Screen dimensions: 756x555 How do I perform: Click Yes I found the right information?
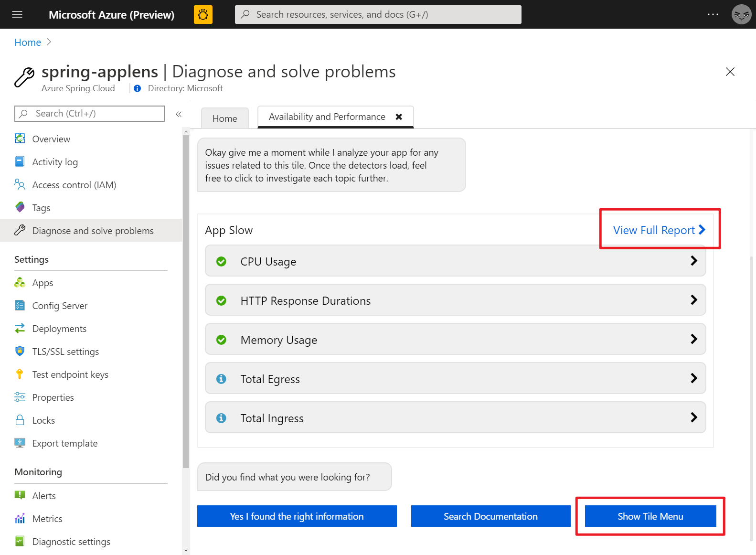tap(297, 516)
